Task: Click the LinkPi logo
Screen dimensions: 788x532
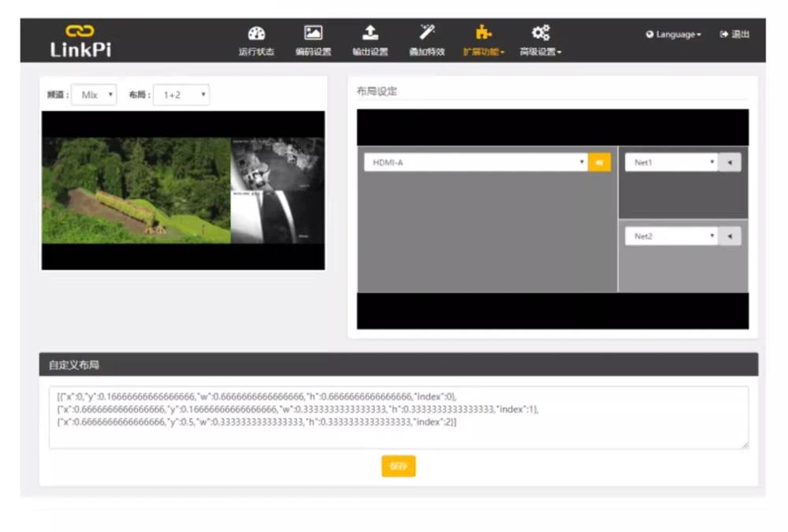Action: point(80,41)
